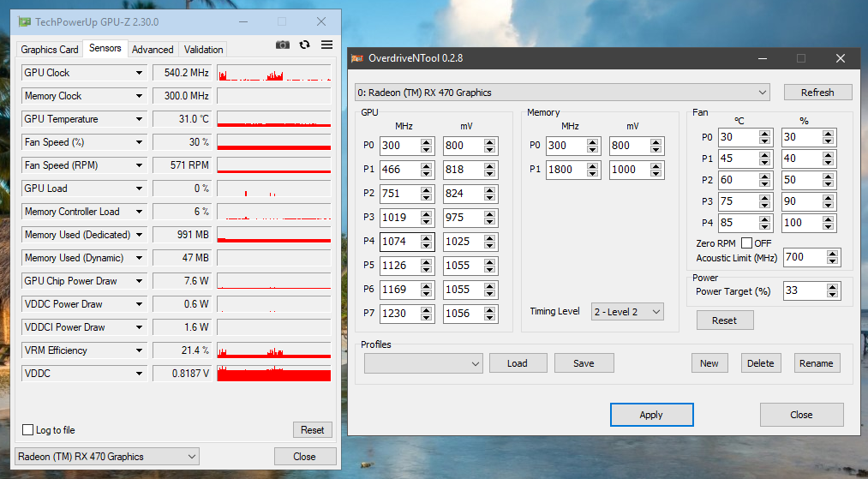Open the GPU-Z graphics card selector dropdown
This screenshot has height=479, width=868.
click(x=107, y=457)
